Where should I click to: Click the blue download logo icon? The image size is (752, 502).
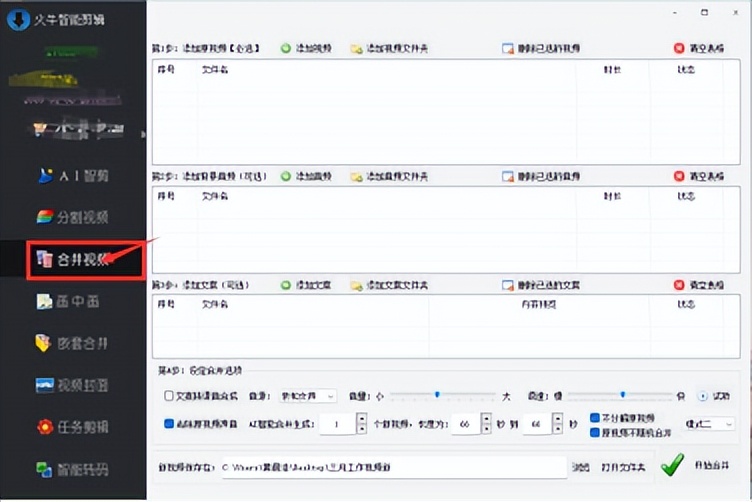(x=18, y=20)
